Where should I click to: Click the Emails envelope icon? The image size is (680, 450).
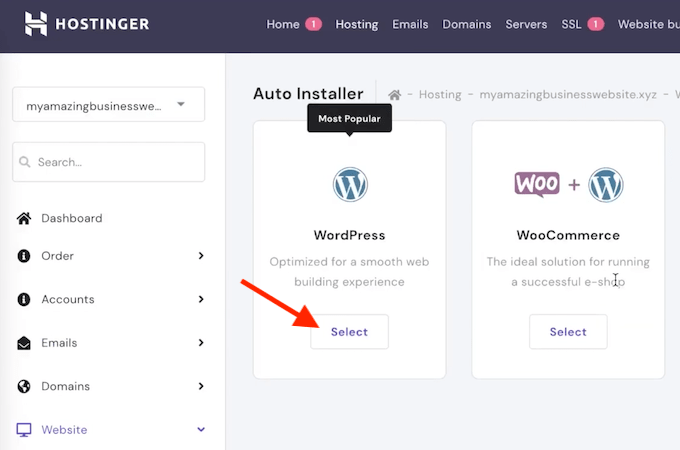tap(24, 342)
